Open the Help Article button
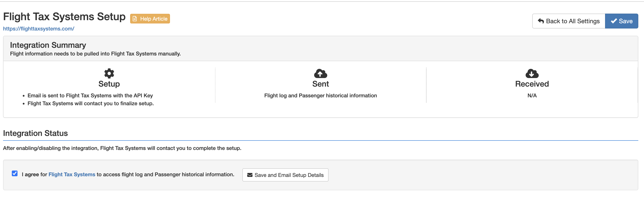Image resolution: width=644 pixels, height=210 pixels. click(150, 19)
